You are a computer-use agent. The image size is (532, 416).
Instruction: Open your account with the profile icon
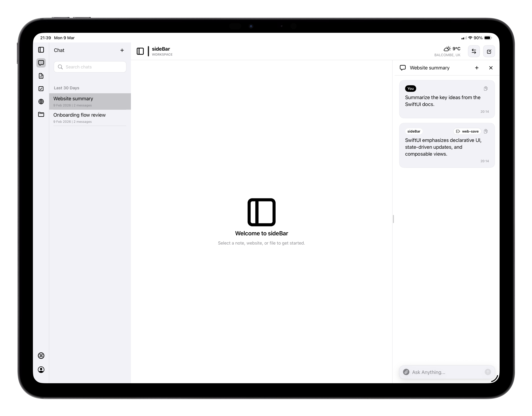[x=41, y=370]
